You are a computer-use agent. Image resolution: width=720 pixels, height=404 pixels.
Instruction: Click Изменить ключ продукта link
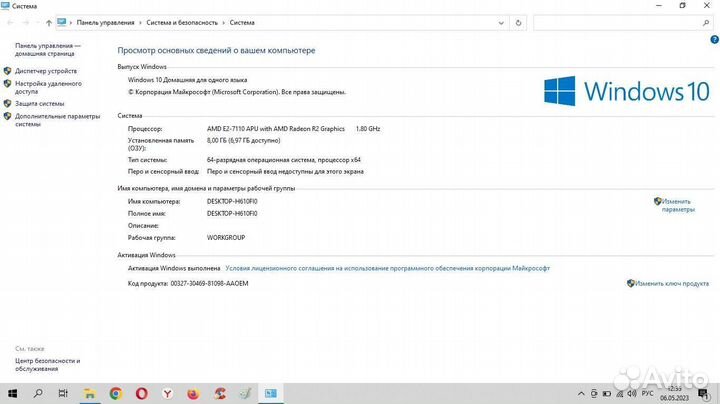[x=672, y=284]
